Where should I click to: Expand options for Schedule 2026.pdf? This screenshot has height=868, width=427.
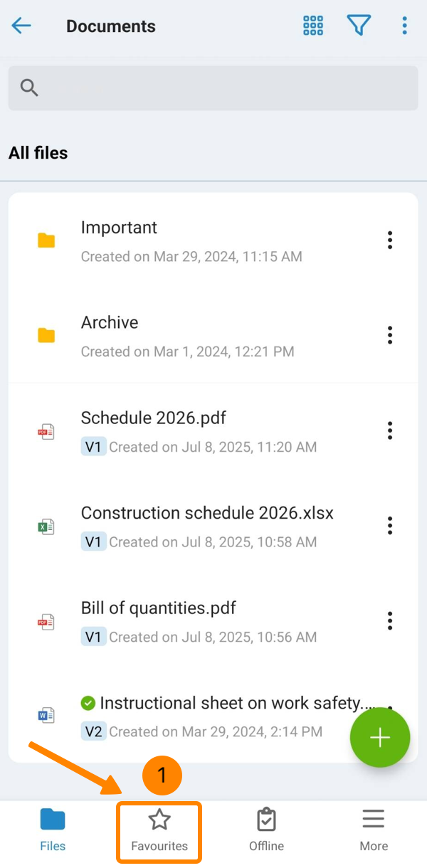pyautogui.click(x=390, y=430)
